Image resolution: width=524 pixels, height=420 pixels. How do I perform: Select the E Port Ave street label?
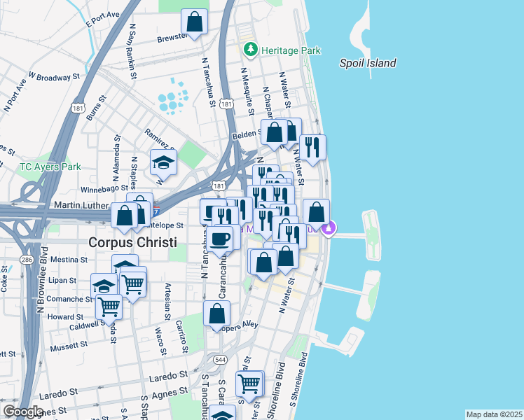tap(102, 20)
